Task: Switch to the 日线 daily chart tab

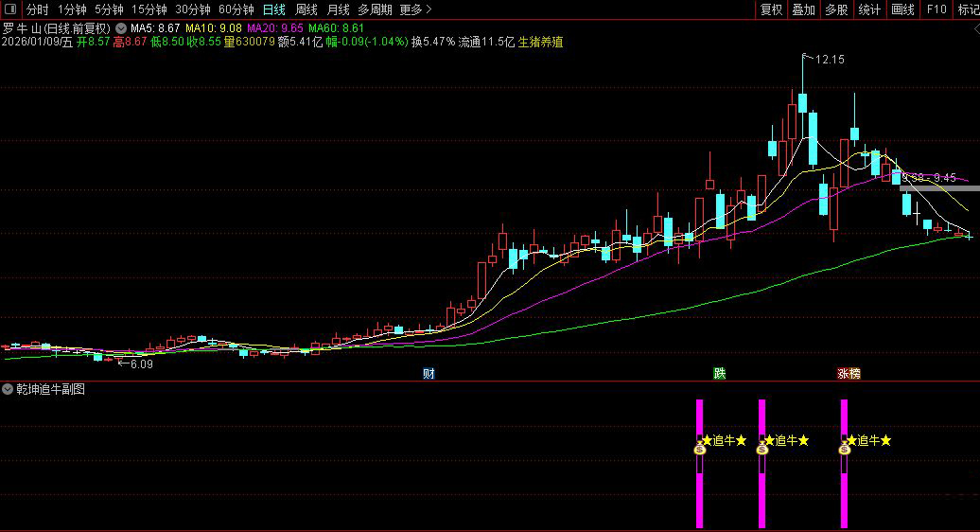Action: pyautogui.click(x=273, y=9)
